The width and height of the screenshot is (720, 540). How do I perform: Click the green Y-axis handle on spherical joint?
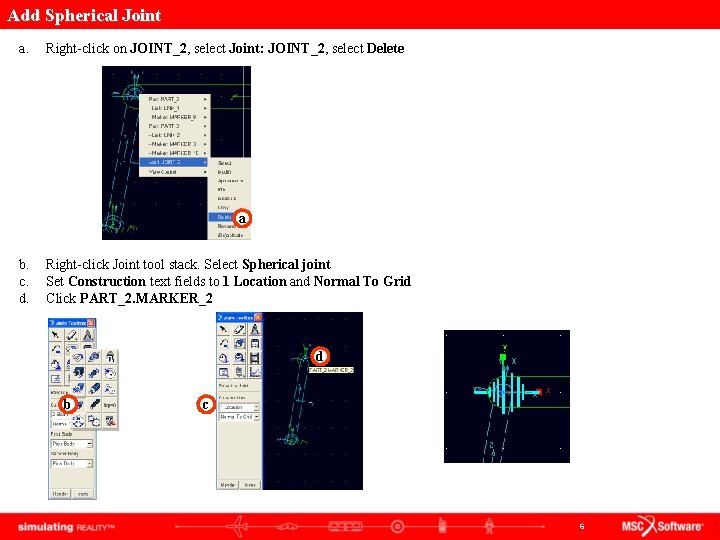(503, 357)
